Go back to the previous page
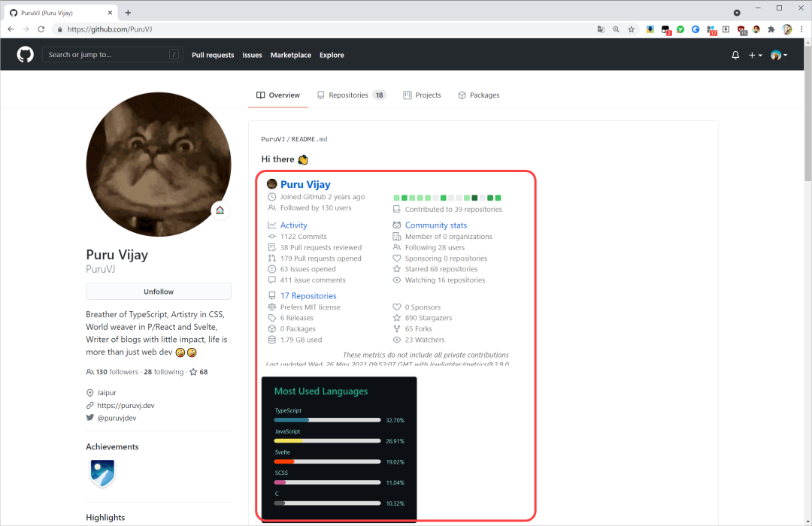The height and width of the screenshot is (526, 812). tap(11, 29)
